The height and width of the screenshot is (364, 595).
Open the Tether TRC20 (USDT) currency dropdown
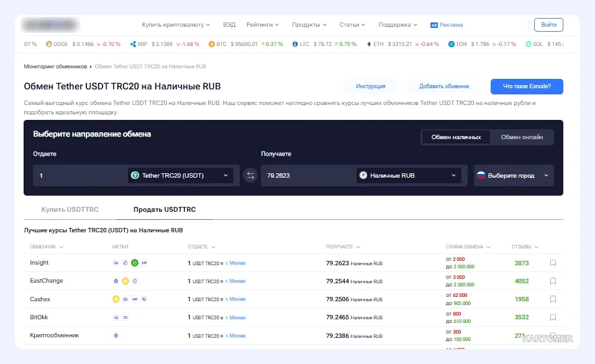[x=181, y=175]
